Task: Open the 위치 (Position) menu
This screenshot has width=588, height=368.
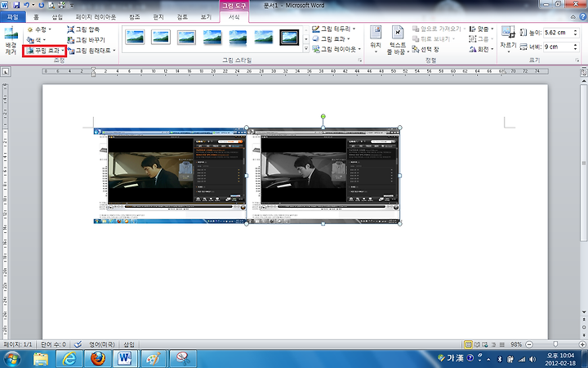Action: [376, 40]
